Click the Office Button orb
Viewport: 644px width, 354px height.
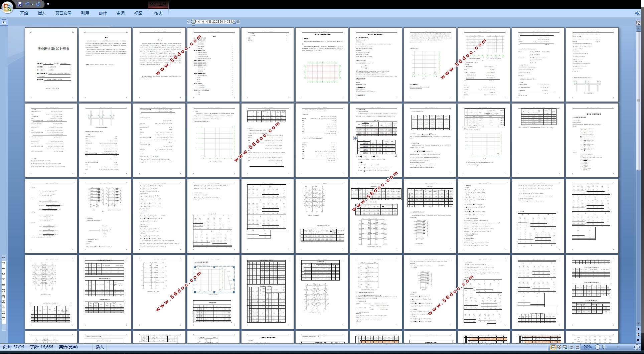[7, 7]
